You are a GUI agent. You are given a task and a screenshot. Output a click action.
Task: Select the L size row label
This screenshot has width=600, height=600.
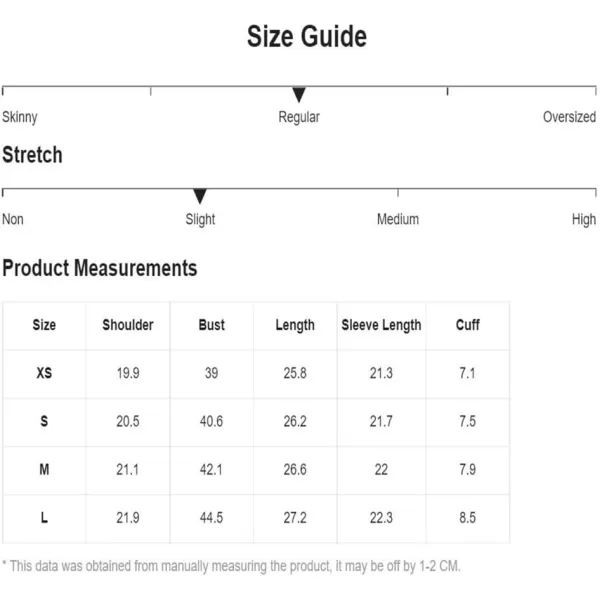(x=44, y=518)
